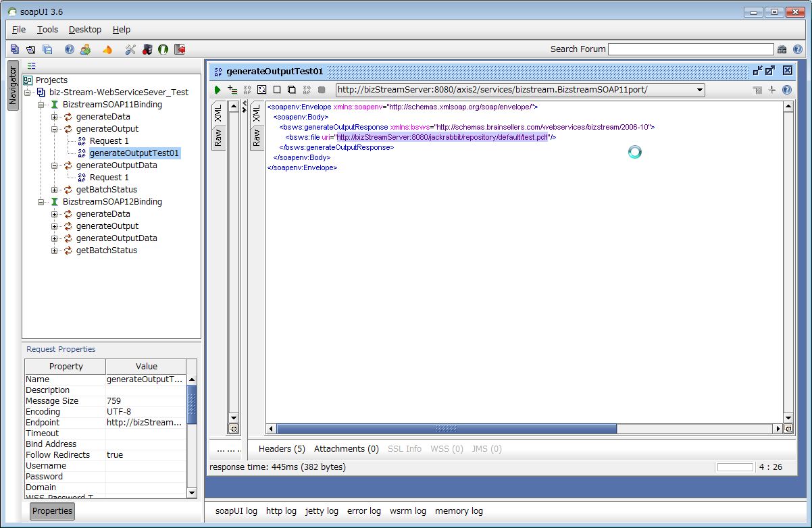
Task: Open the wsrm log tab
Action: pyautogui.click(x=408, y=511)
